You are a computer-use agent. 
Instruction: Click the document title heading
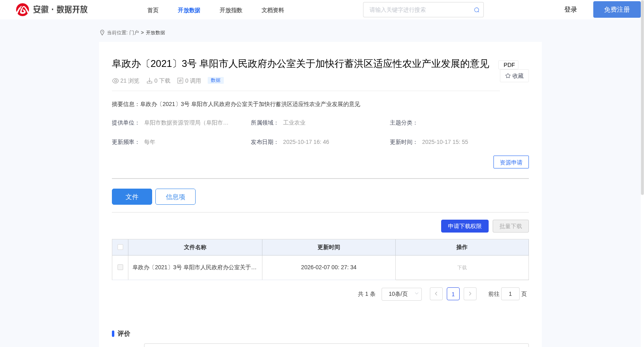301,64
